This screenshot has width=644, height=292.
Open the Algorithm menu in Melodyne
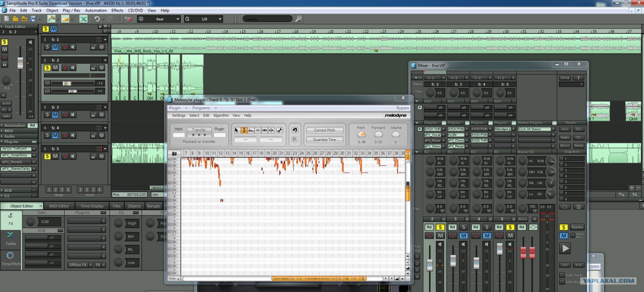pos(221,115)
